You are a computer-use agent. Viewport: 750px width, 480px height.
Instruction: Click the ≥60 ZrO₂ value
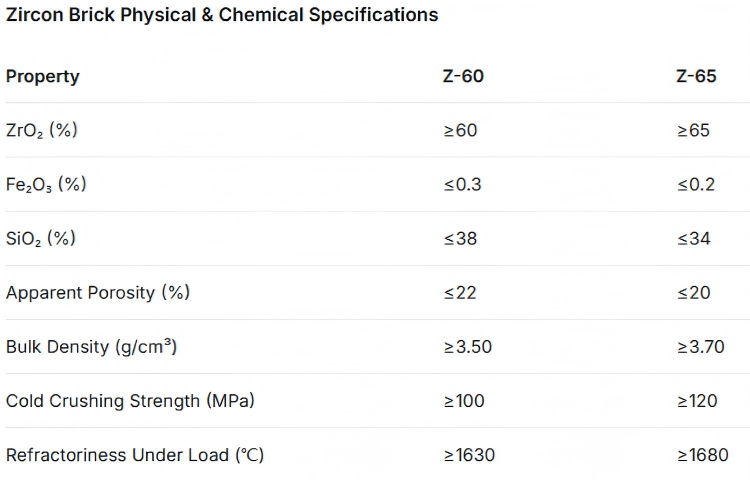(x=460, y=130)
